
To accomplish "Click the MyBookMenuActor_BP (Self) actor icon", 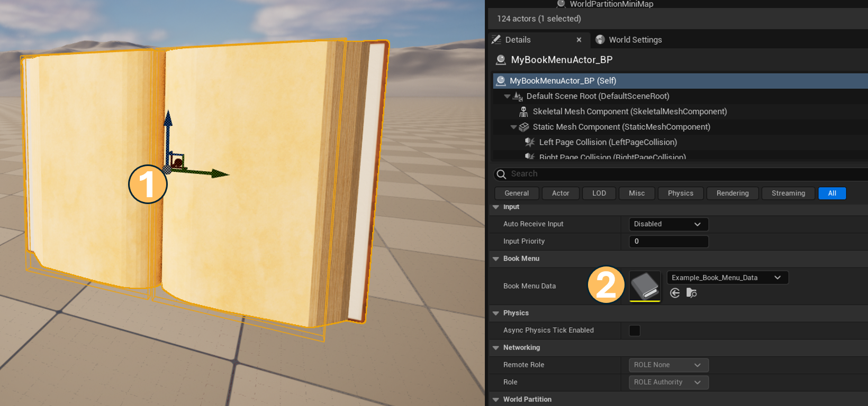I will (x=501, y=81).
